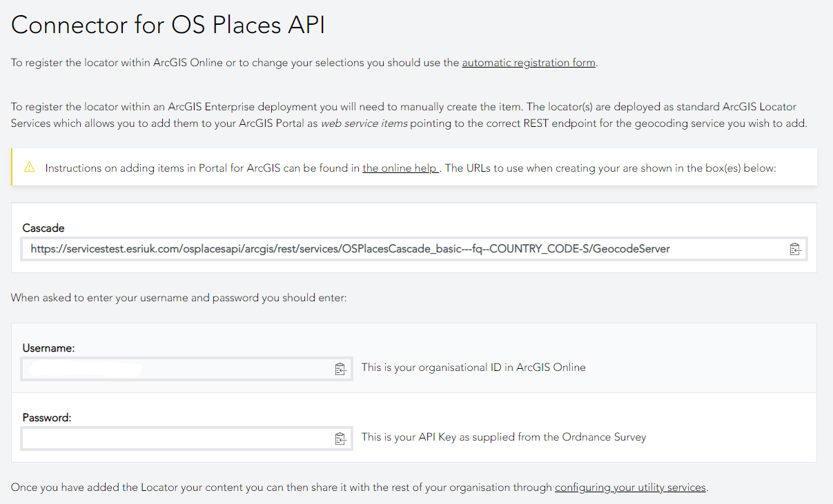Copy the Password value to clipboard

340,439
